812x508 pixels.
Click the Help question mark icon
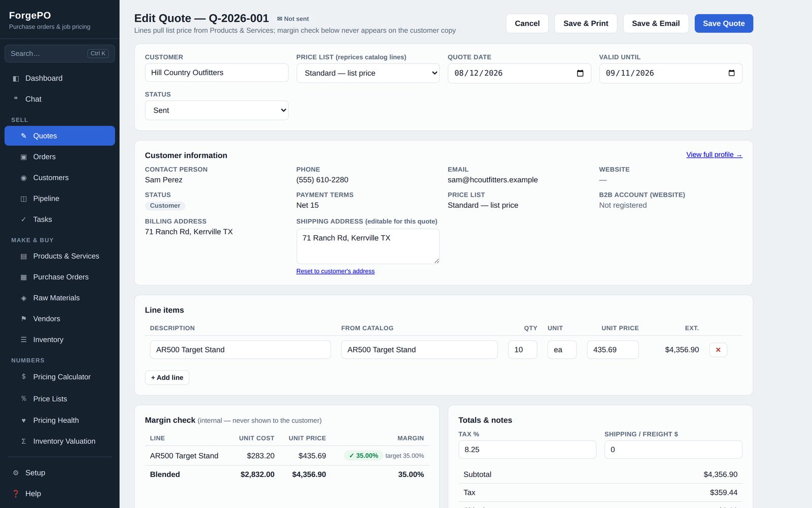[x=16, y=493]
